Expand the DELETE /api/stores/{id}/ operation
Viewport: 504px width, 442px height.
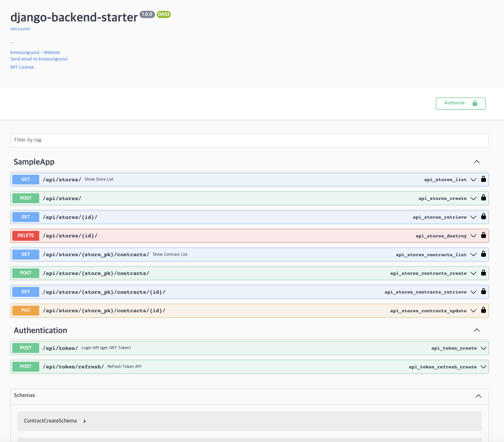click(246, 236)
